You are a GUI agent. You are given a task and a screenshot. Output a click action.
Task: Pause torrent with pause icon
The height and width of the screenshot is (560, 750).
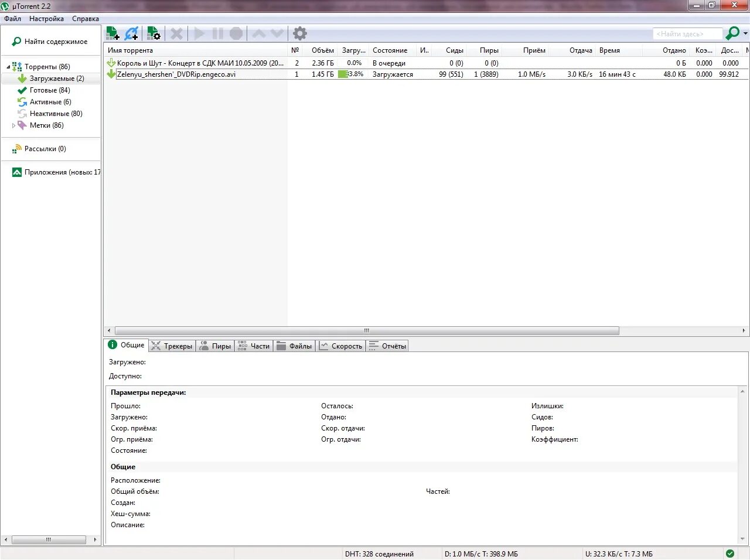(217, 33)
